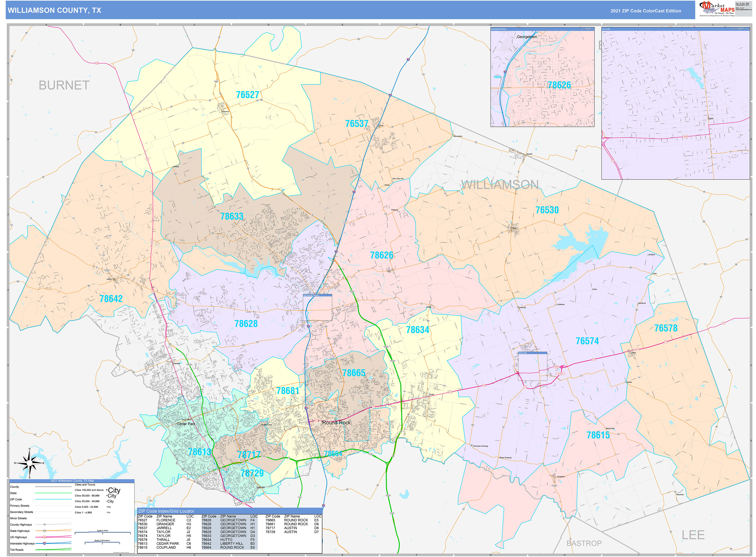The height and width of the screenshot is (557, 756).
Task: Click 'Secondary Streets' legend entry
Action: (x=22, y=512)
